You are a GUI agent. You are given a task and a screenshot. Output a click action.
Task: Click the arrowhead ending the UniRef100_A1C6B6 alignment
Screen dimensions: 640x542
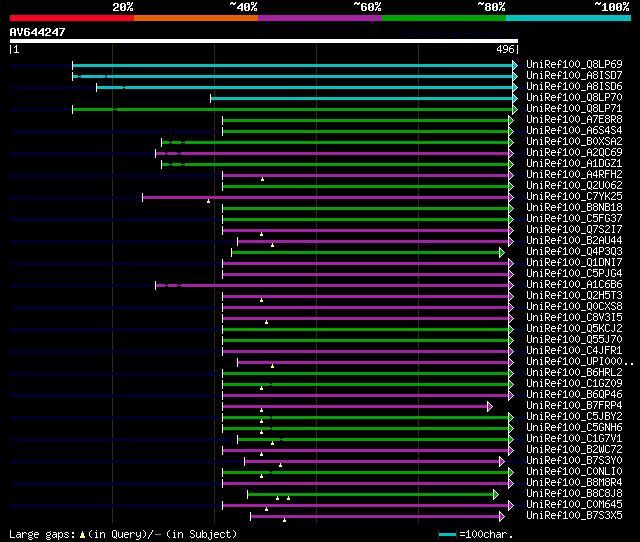pos(511,286)
